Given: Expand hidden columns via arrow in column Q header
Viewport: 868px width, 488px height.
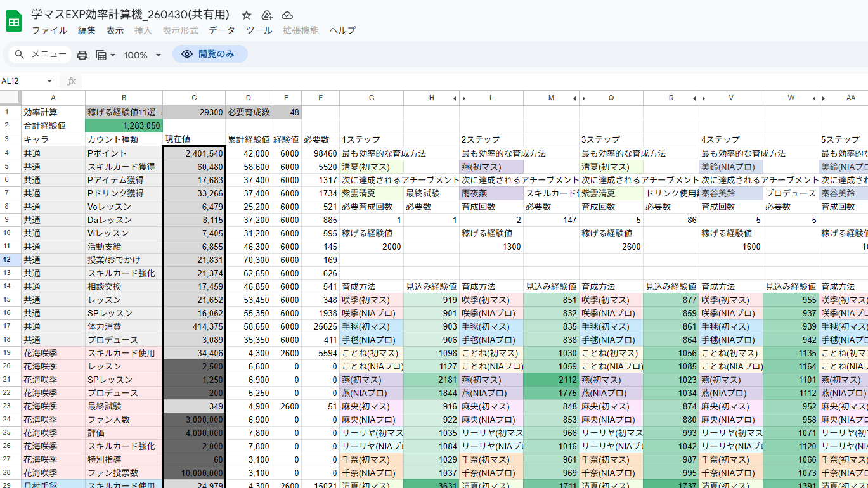Looking at the screenshot, I should click(584, 98).
